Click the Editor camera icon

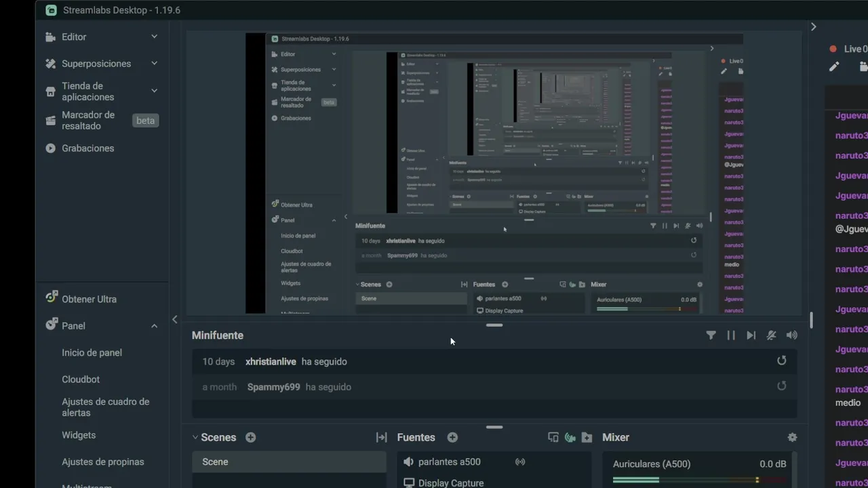pyautogui.click(x=50, y=37)
